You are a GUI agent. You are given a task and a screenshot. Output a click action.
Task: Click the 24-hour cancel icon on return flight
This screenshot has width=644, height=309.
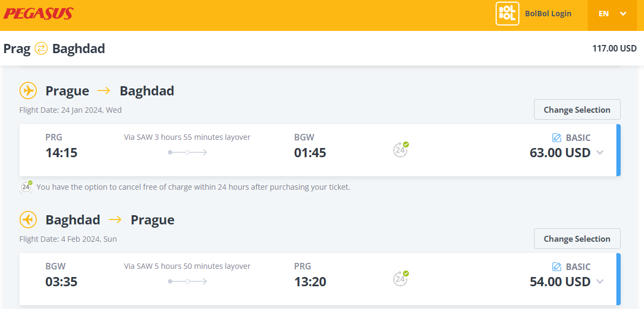401,279
